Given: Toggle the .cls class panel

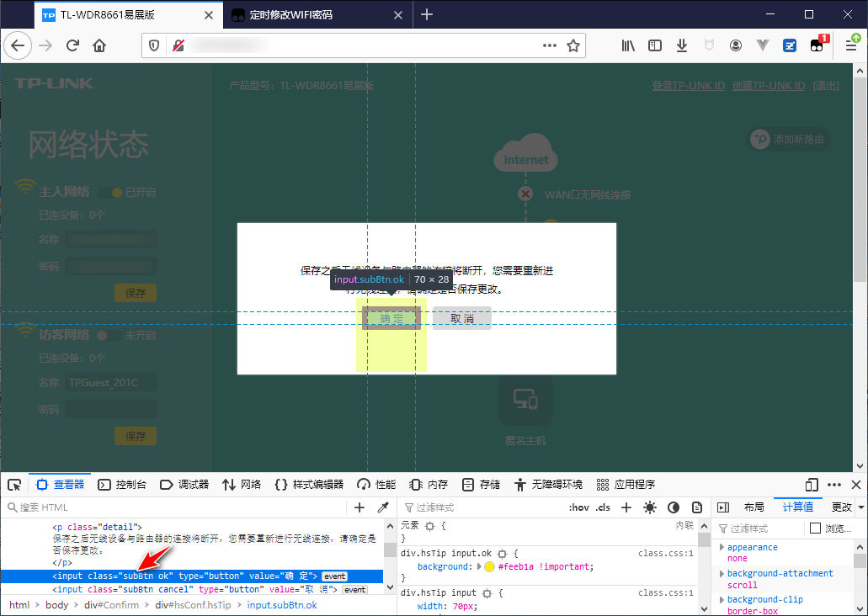Looking at the screenshot, I should pos(604,507).
